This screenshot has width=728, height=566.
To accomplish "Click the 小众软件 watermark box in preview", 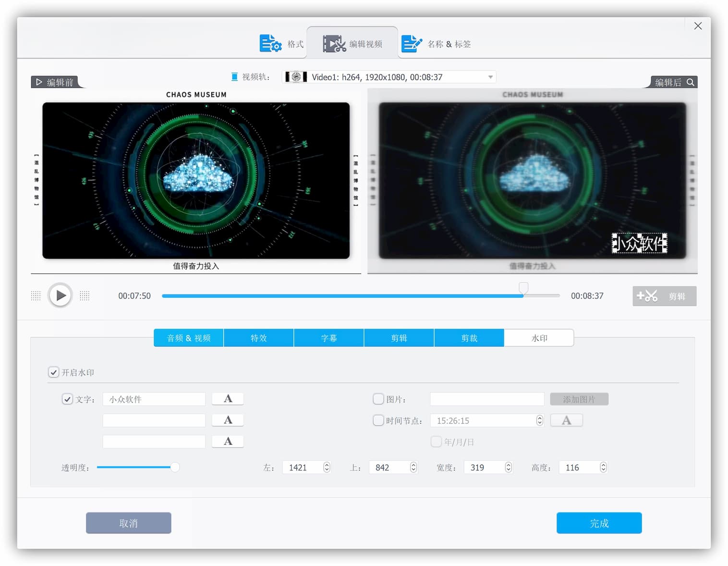I will (x=639, y=243).
